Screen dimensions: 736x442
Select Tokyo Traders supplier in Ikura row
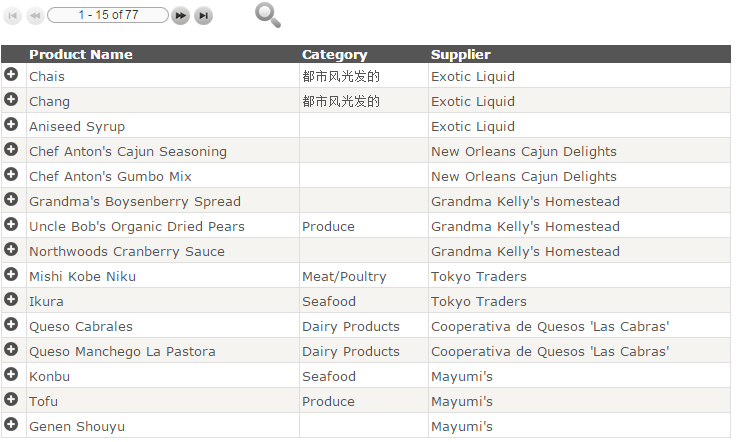pos(479,302)
